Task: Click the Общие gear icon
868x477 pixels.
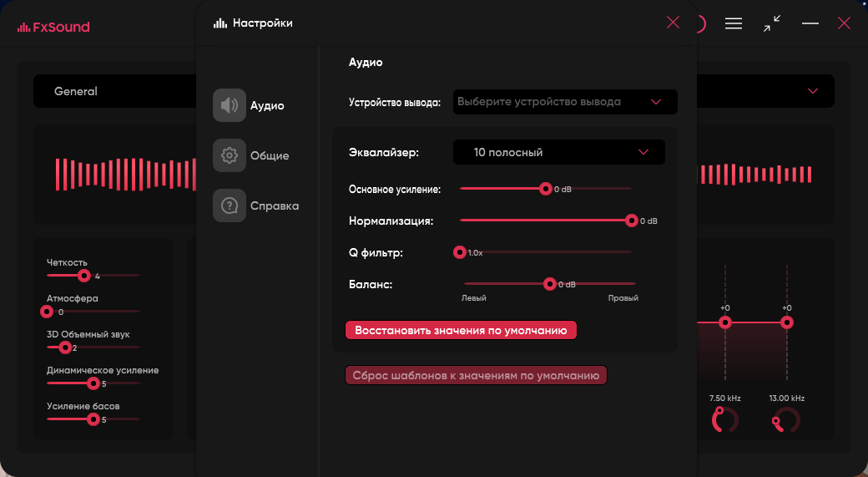Action: (x=230, y=155)
